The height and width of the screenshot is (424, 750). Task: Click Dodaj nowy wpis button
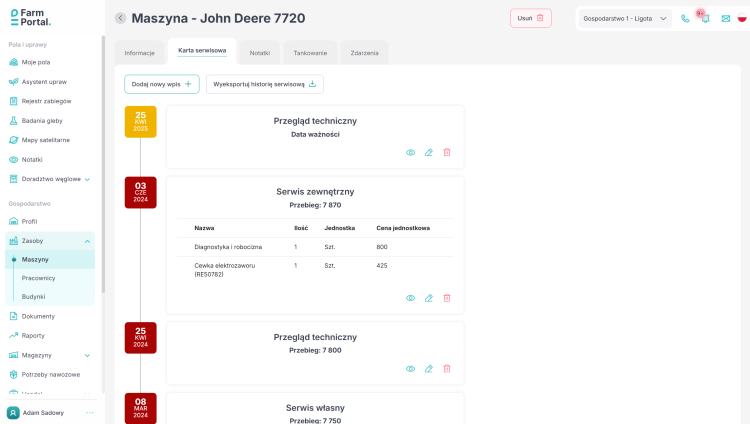(162, 84)
